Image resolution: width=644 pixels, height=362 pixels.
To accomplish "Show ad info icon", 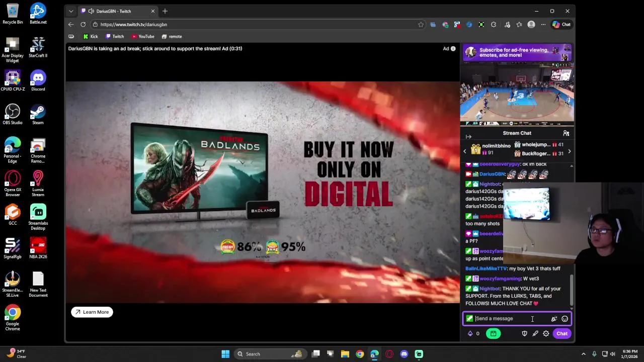I will pos(453,49).
